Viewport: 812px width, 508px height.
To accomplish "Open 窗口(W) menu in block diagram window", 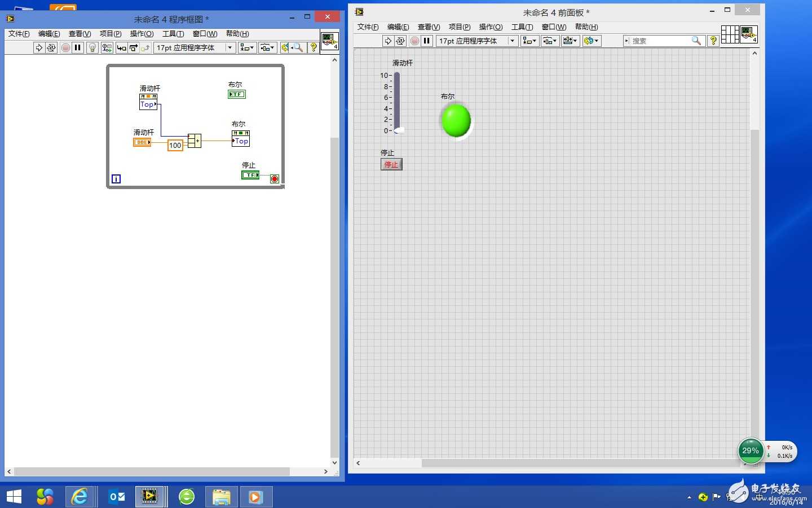I will coord(205,34).
